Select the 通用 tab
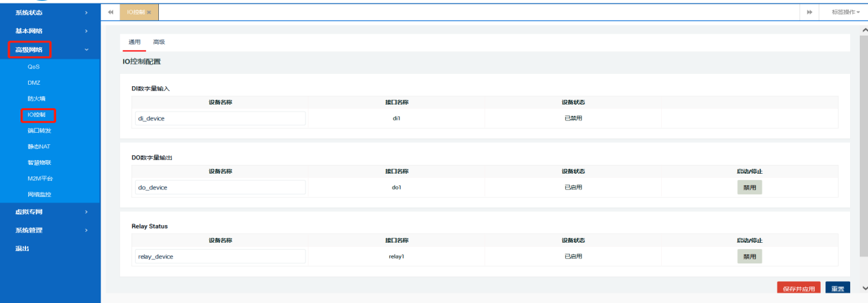Image resolution: width=868 pixels, height=303 pixels. click(x=134, y=42)
